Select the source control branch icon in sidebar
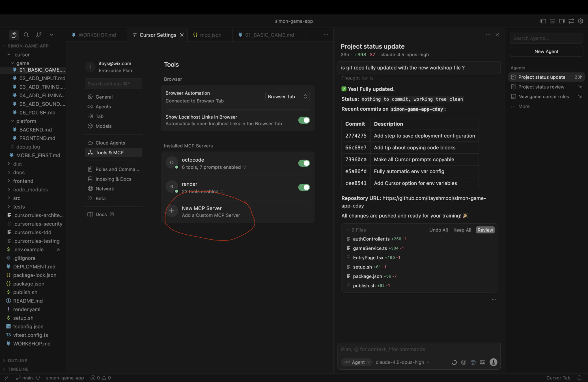The width and height of the screenshot is (588, 382). coord(39,35)
